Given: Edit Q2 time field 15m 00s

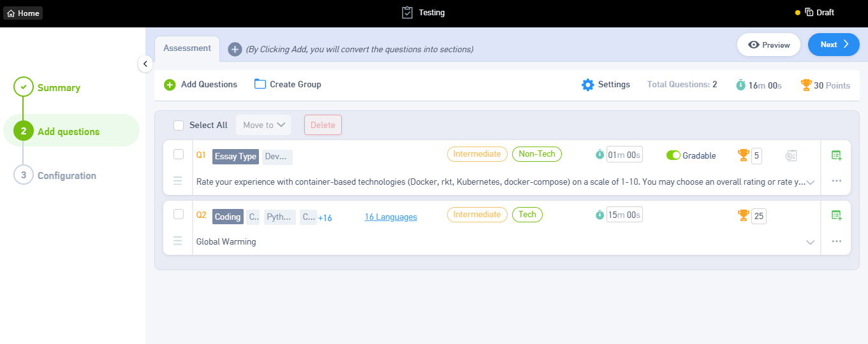Looking at the screenshot, I should pos(624,215).
